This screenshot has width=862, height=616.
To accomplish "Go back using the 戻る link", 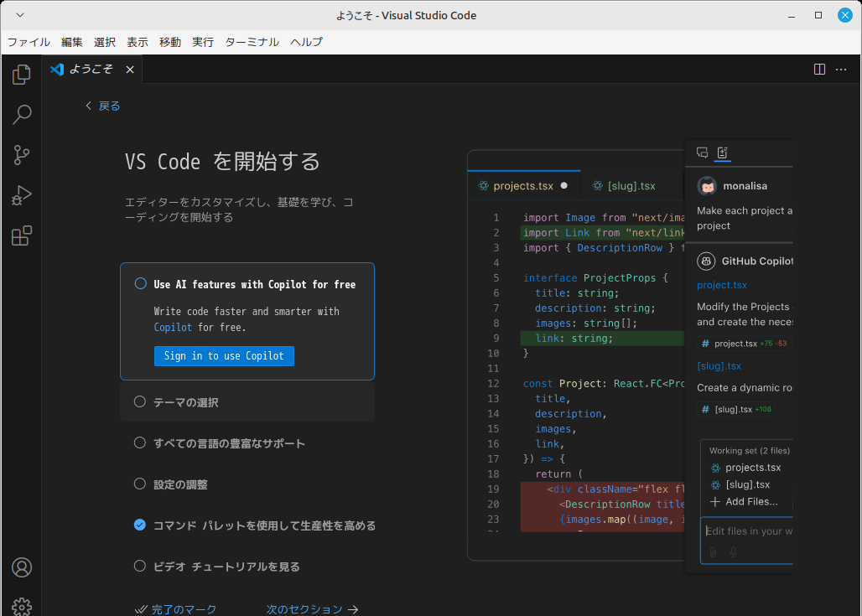I will [x=103, y=106].
